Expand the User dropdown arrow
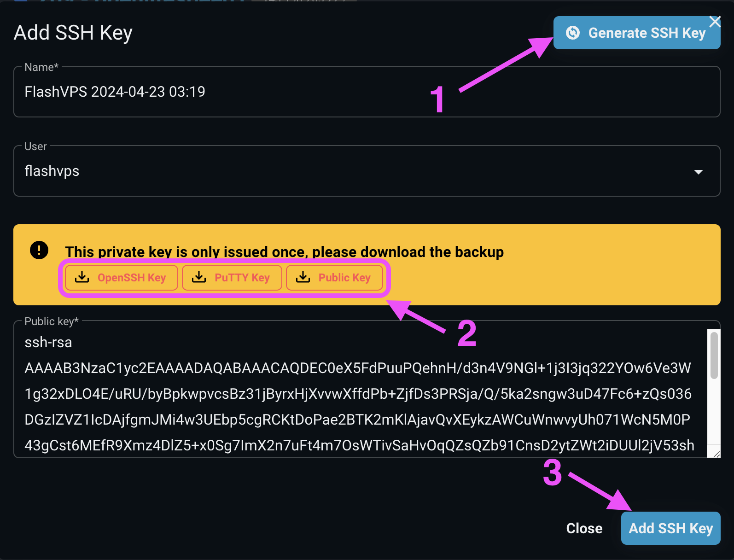 click(x=698, y=172)
